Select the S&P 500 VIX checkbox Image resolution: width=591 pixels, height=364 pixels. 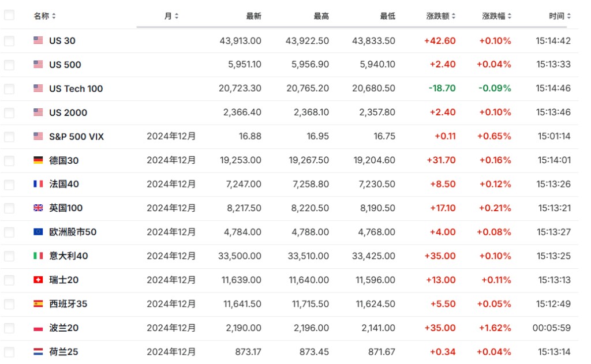pyautogui.click(x=9, y=136)
